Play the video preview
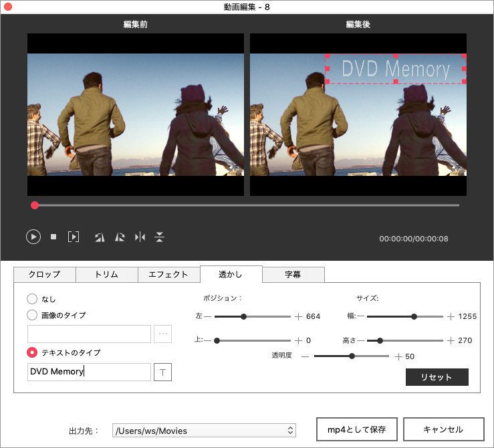The height and width of the screenshot is (448, 494). 33,237
